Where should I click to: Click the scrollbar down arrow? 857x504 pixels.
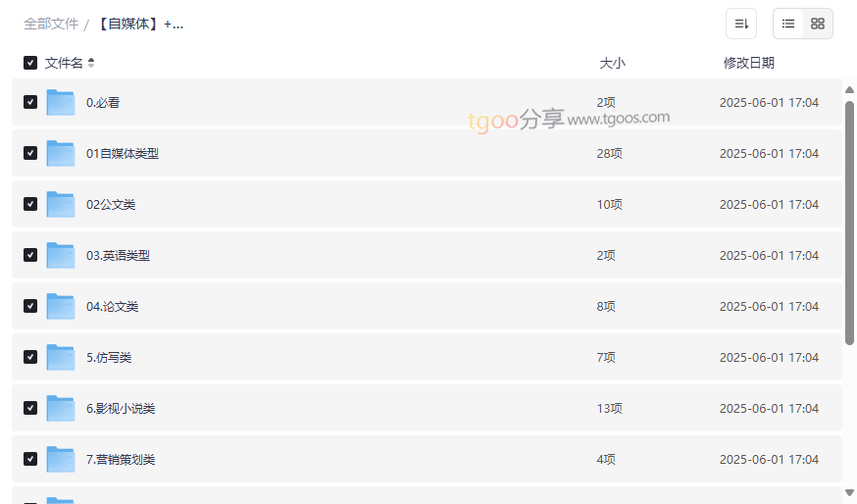[849, 492]
